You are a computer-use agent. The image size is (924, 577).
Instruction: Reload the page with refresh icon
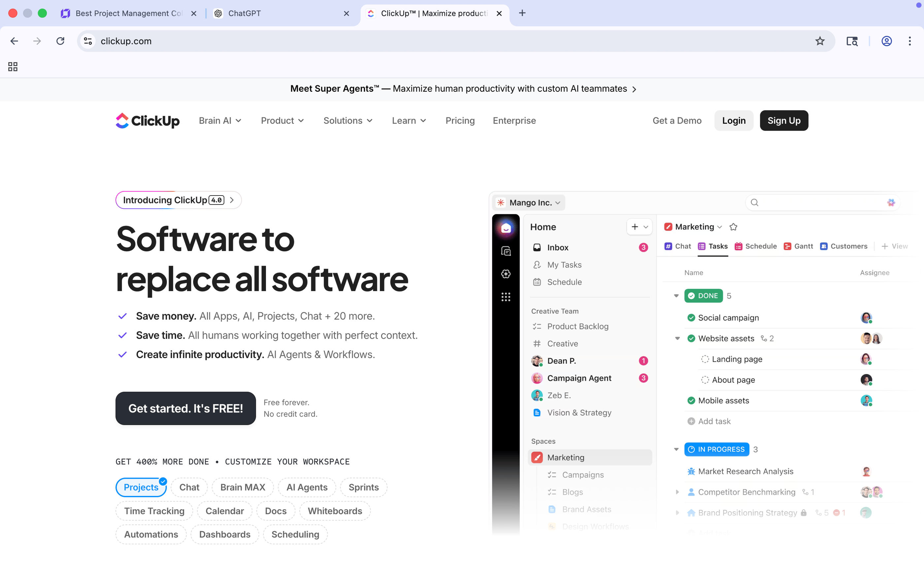(x=60, y=41)
